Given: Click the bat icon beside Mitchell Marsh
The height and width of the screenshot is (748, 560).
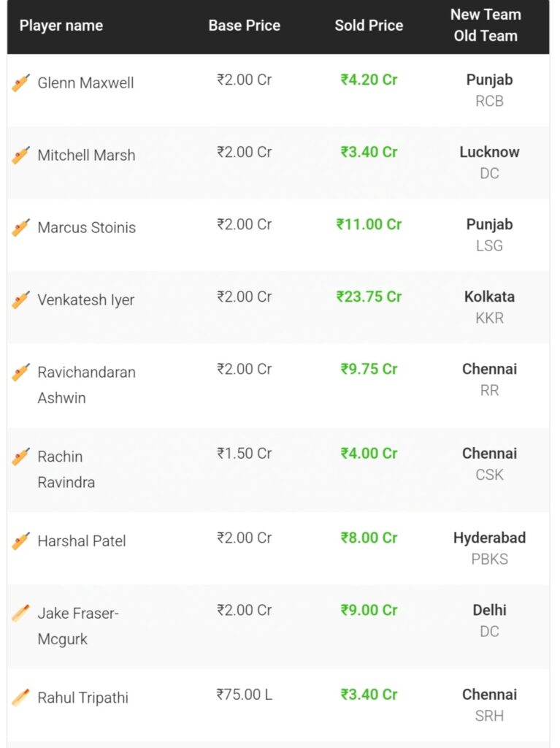Looking at the screenshot, I should coord(20,155).
